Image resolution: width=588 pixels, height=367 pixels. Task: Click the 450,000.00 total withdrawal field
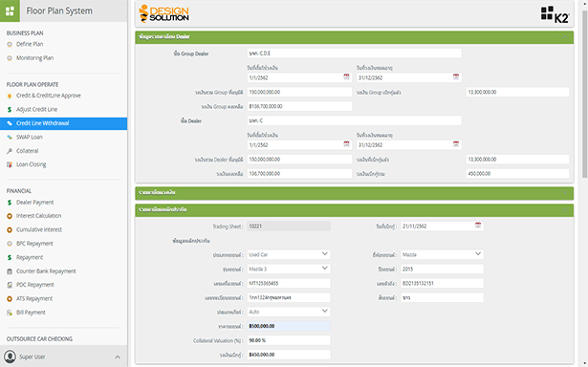518,174
